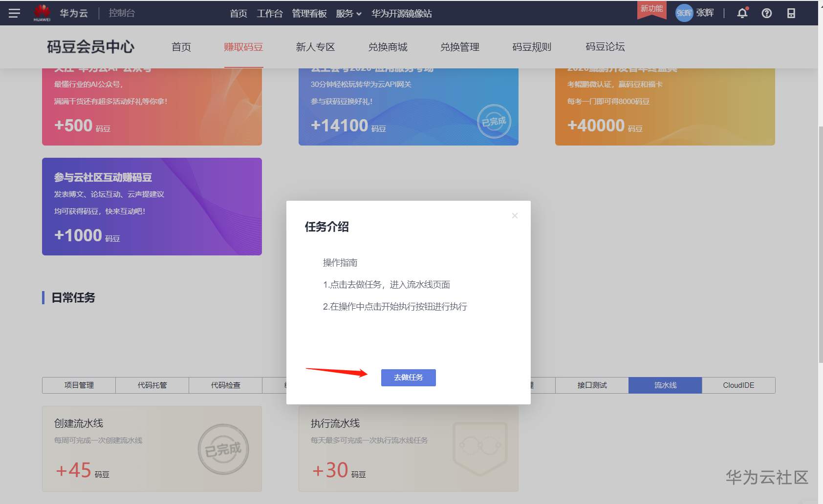Open the 参与云社区互动赚码豆 card
The width and height of the screenshot is (823, 504).
[x=152, y=207]
